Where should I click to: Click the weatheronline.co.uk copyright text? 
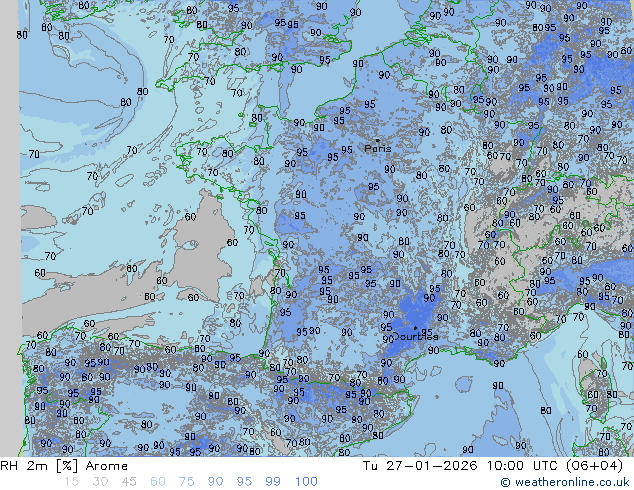565,482
